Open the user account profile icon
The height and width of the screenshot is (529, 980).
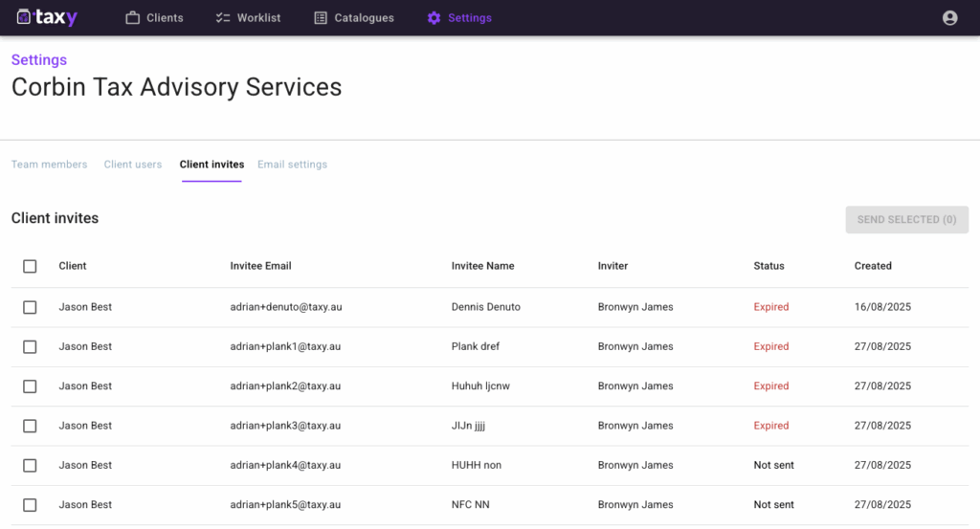(x=949, y=18)
